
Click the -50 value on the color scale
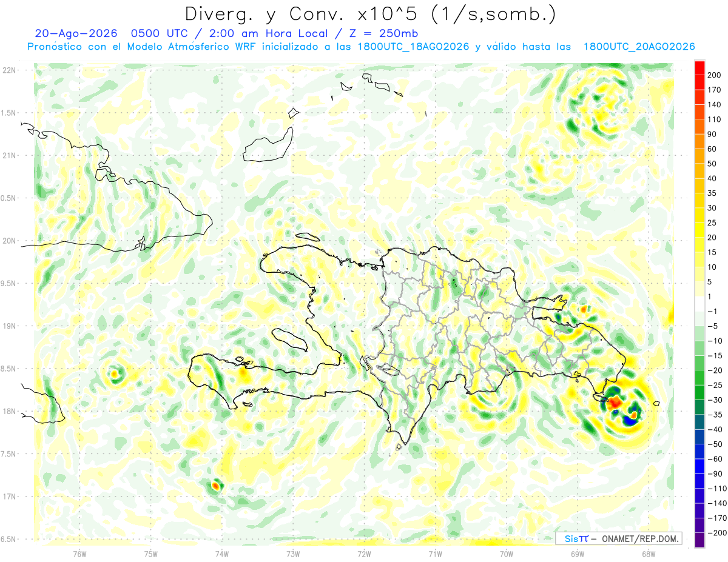(715, 444)
